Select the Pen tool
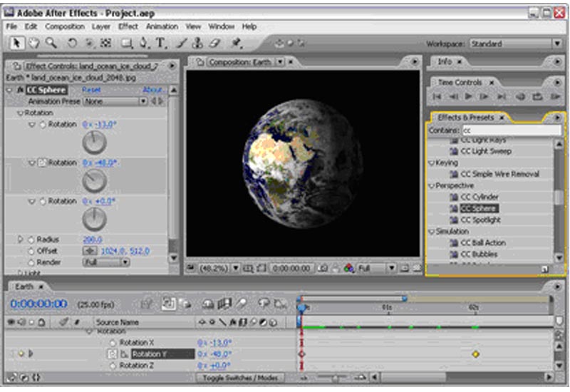Viewport: 570px width, 392px height. [144, 43]
